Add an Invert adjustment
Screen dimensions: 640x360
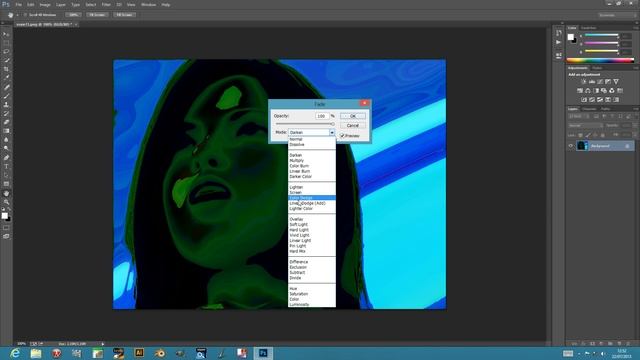click(584, 100)
